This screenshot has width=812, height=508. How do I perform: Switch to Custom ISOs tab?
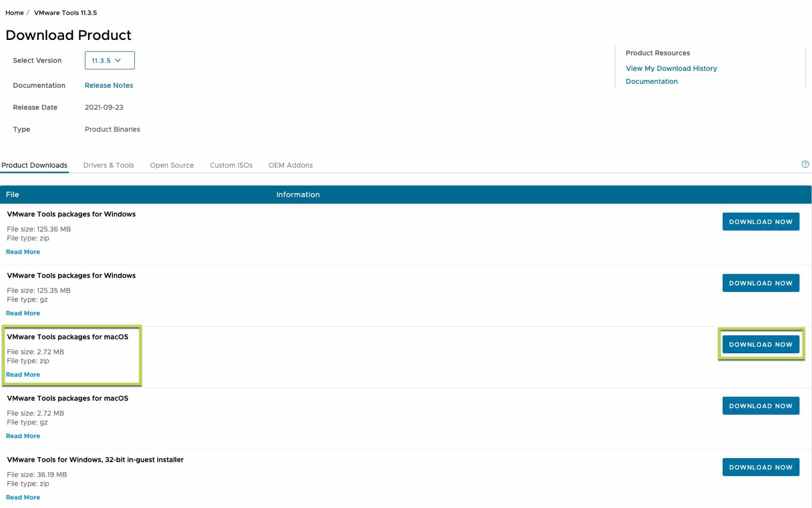pyautogui.click(x=231, y=165)
